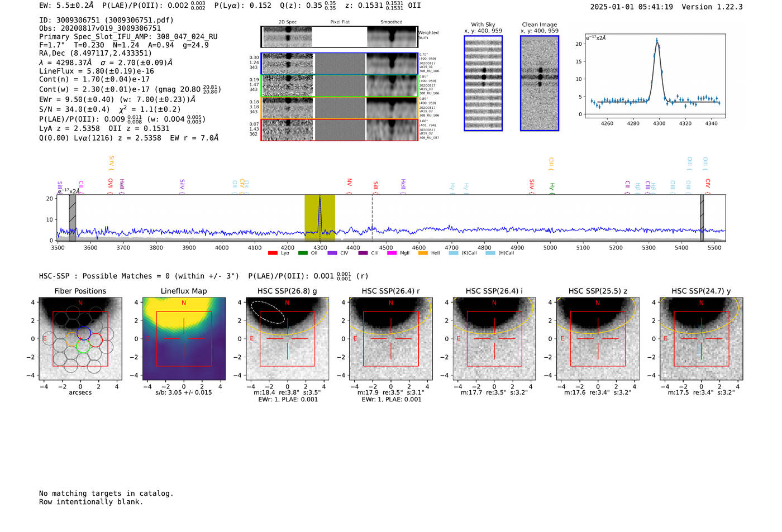Image resolution: width=782 pixels, height=532 pixels.
Task: Click the Clean Image CCD cutout
Action: 540,83
